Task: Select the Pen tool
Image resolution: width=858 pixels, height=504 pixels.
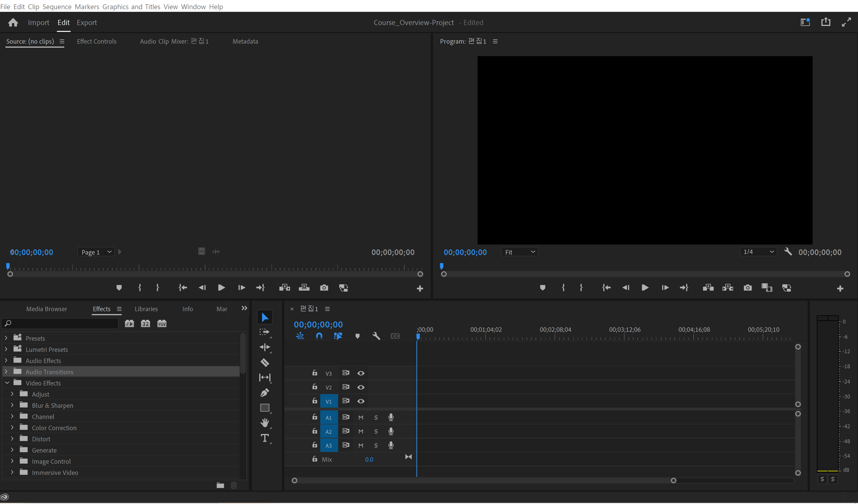Action: click(265, 393)
